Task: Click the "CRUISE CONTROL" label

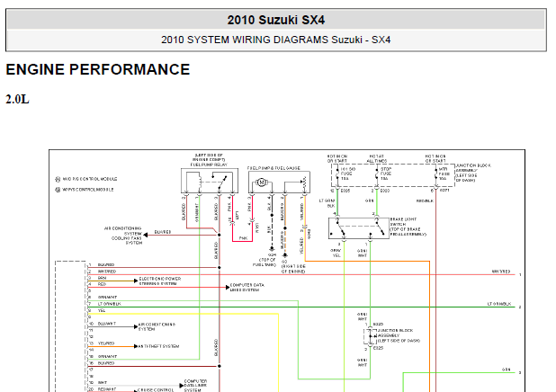Action: click(x=156, y=389)
